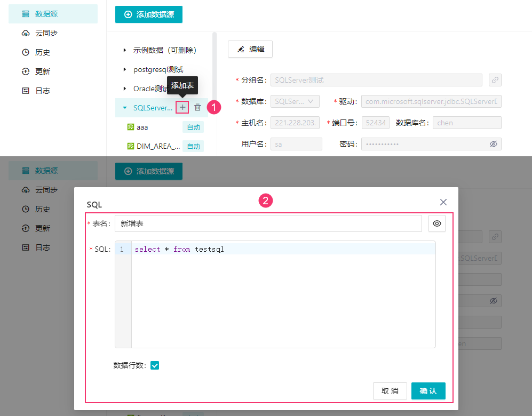Toggle password visibility eye icon in top panel

click(x=494, y=144)
